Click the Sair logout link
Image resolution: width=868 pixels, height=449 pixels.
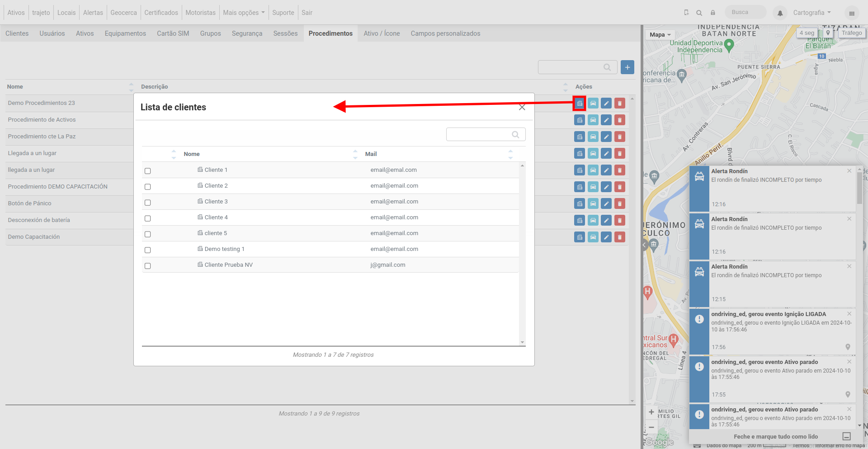307,13
